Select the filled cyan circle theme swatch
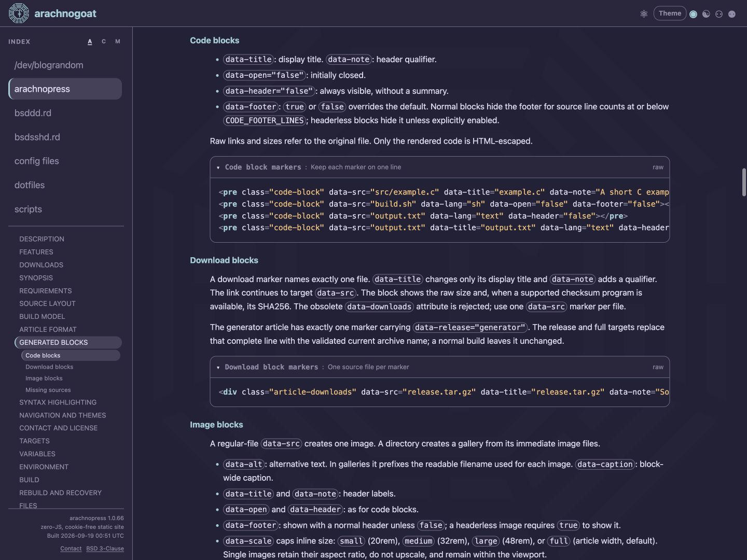747x560 pixels. [x=693, y=14]
